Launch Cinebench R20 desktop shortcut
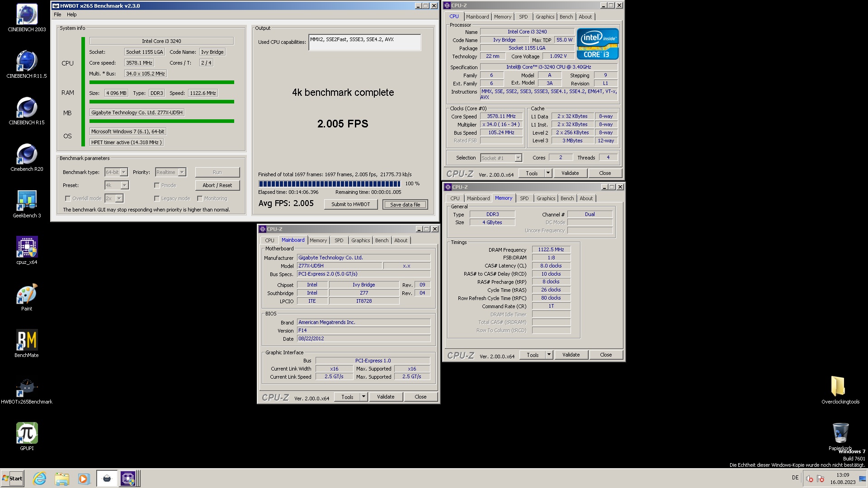Screen dimensions: 868x488 click(x=27, y=157)
